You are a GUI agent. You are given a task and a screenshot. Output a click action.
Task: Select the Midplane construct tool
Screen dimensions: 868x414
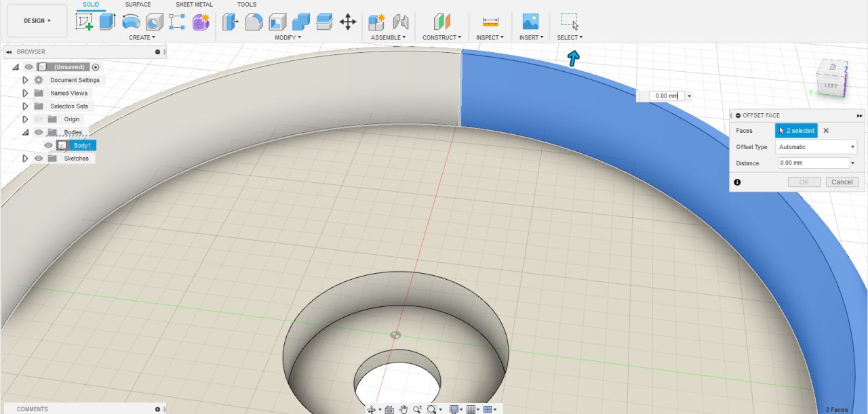point(442,22)
